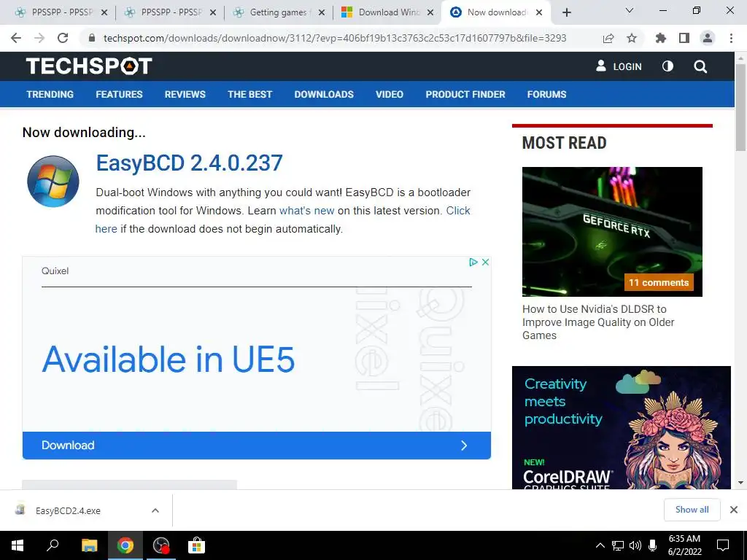
Task: Open the Chrome profile avatar
Action: (x=708, y=38)
